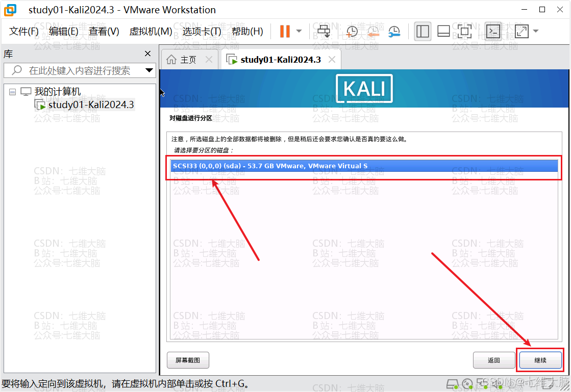This screenshot has width=571, height=392.
Task: Click the Ctrl+G status bar hint
Action: click(x=126, y=384)
